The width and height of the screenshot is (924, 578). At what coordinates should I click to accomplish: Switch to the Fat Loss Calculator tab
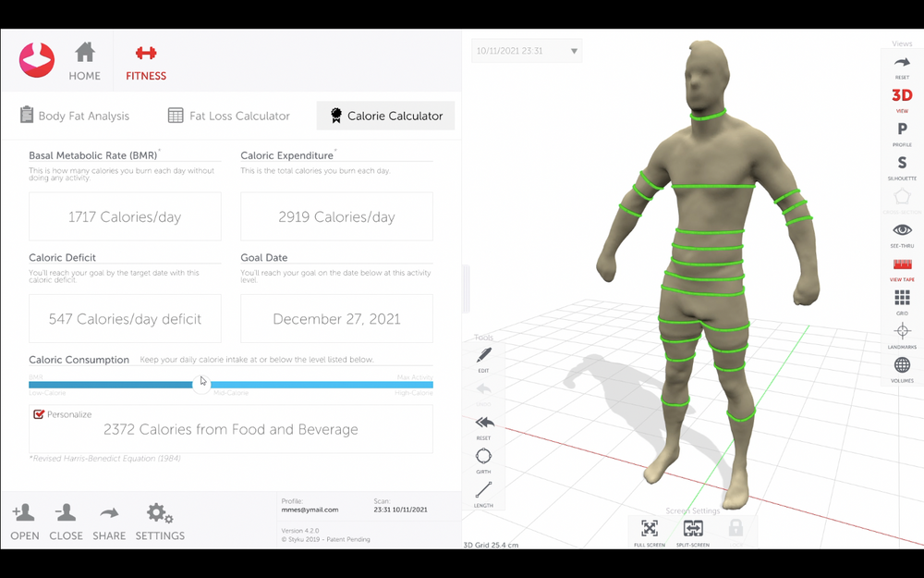[229, 116]
